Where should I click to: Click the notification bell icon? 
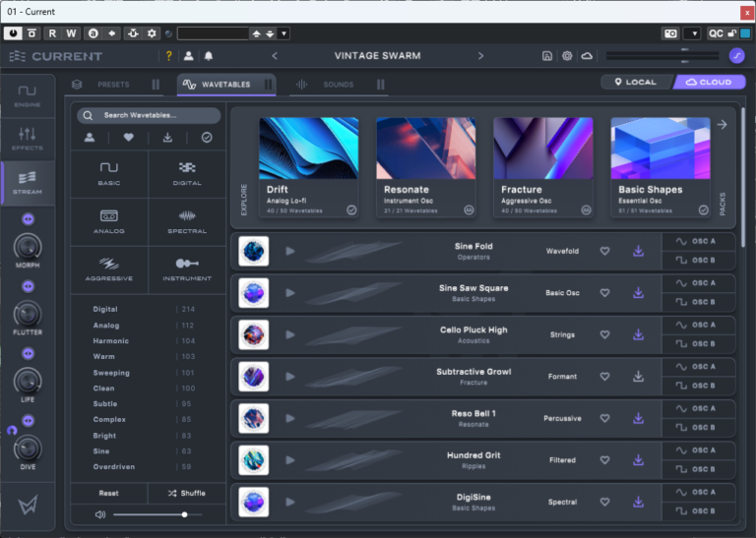[x=208, y=56]
